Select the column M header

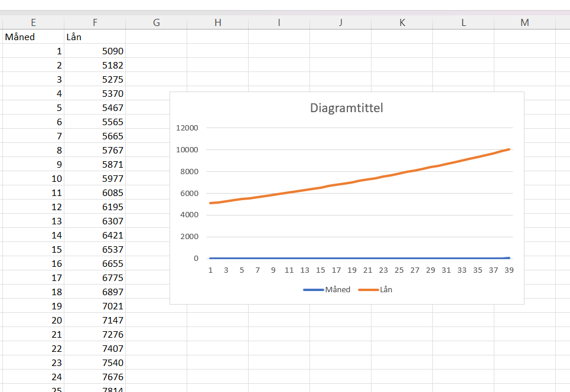point(525,22)
